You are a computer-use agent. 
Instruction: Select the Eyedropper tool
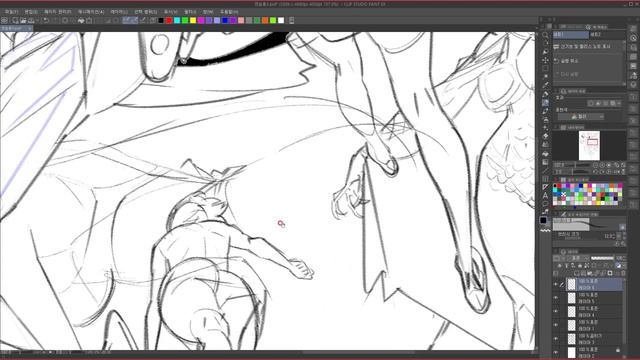pos(545,85)
